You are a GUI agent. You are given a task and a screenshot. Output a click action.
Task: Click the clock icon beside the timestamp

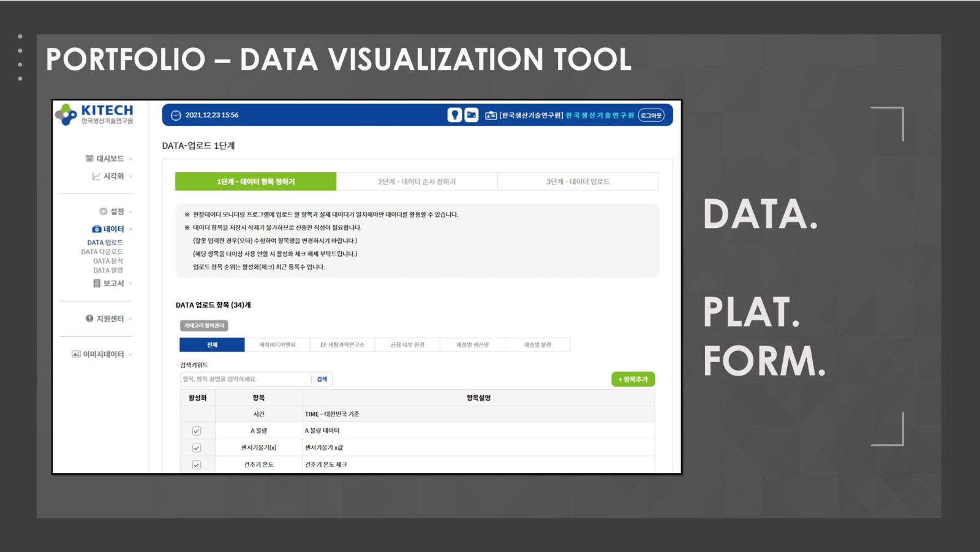click(176, 115)
